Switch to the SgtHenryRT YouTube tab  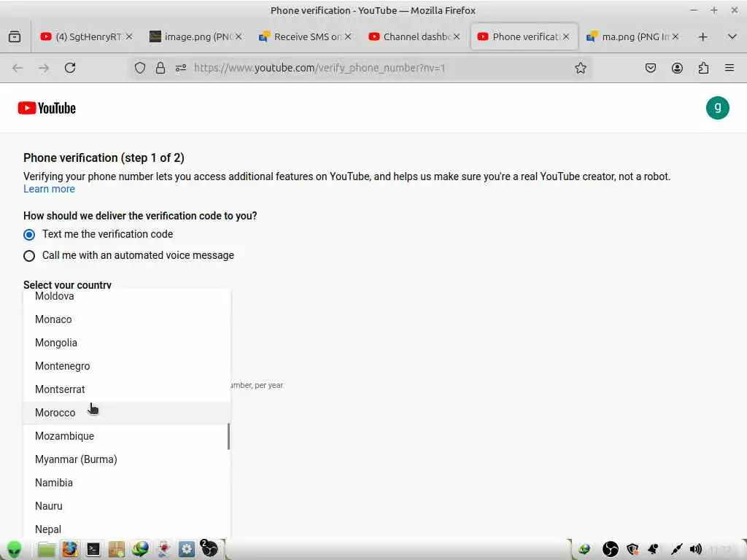click(x=86, y=36)
